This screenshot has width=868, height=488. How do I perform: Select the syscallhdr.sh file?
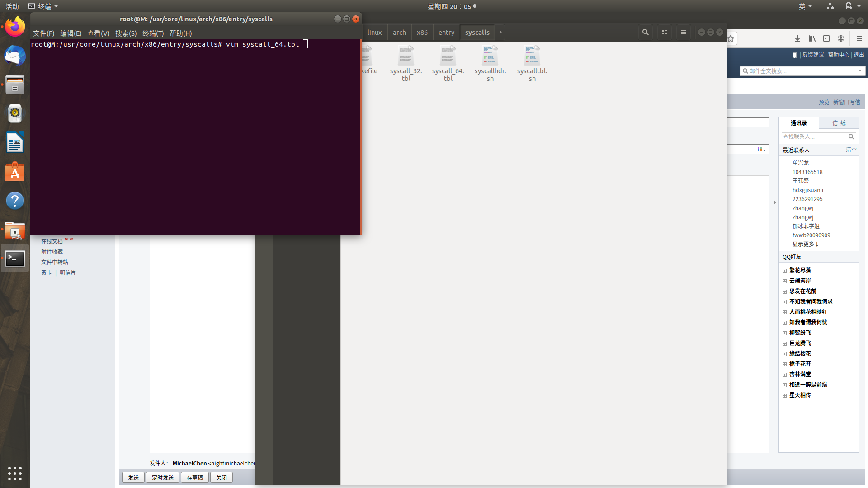(490, 64)
